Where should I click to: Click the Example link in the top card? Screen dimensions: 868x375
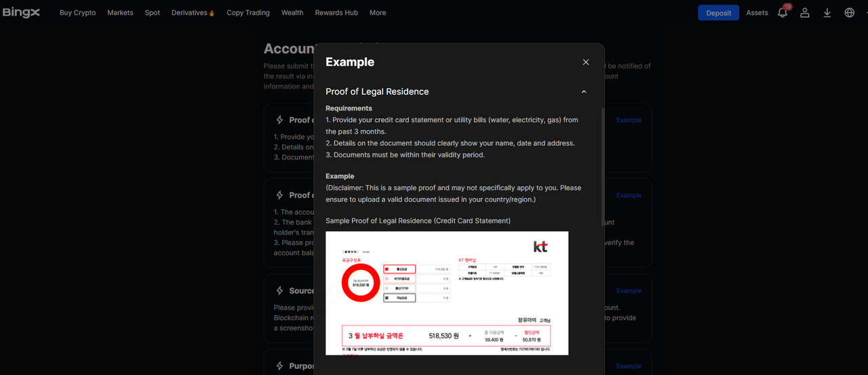click(x=629, y=120)
